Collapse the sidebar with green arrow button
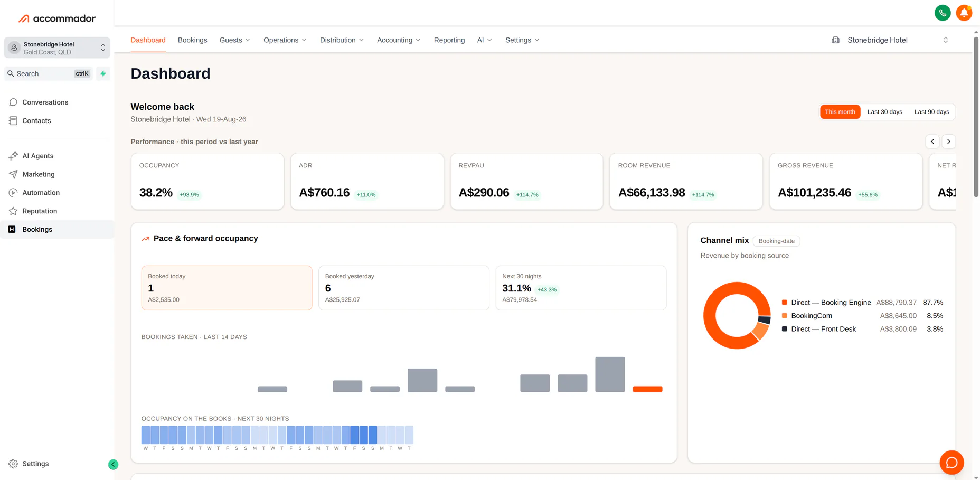This screenshot has height=480, width=980. [113, 464]
